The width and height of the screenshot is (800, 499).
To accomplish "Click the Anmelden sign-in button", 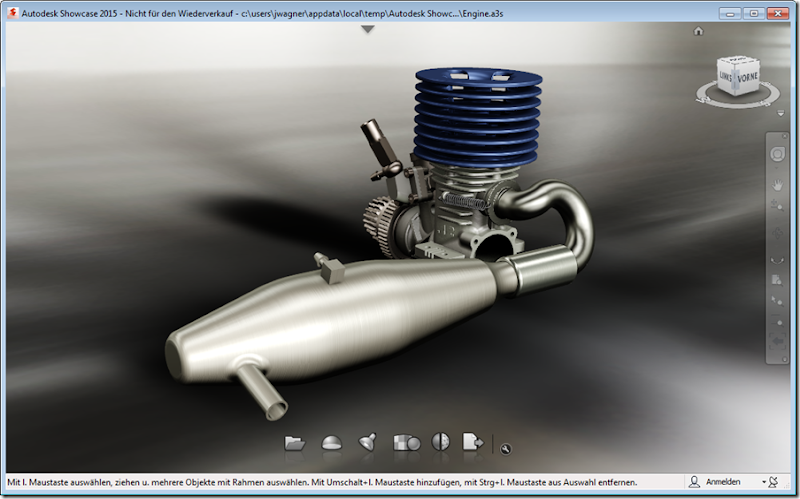I will click(x=723, y=482).
